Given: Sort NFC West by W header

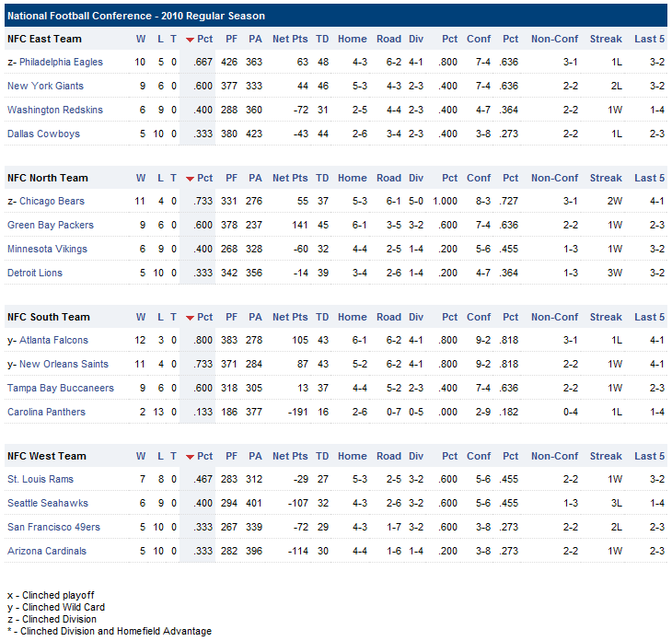Looking at the screenshot, I should pos(141,456).
